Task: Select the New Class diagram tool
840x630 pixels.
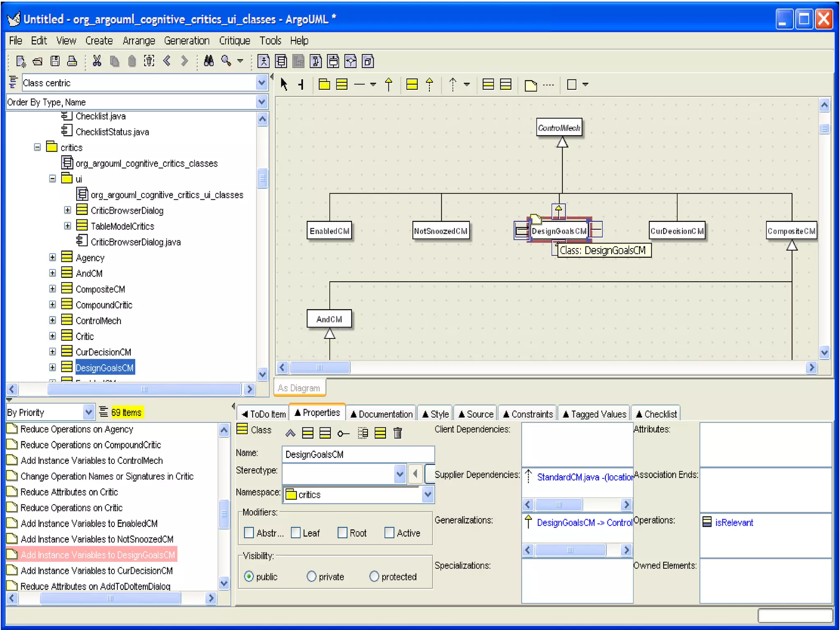Action: pos(342,85)
